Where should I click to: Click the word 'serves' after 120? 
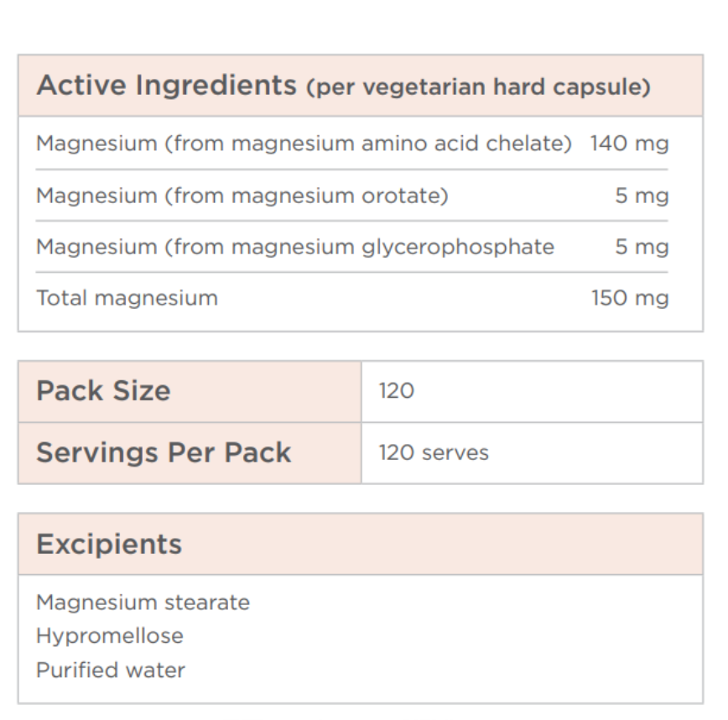coord(455,453)
